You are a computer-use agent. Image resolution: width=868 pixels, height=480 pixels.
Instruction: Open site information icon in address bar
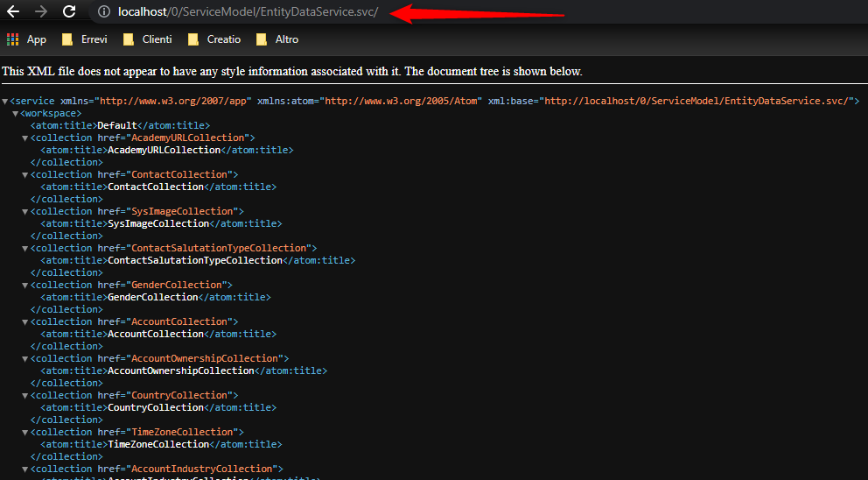click(x=103, y=11)
